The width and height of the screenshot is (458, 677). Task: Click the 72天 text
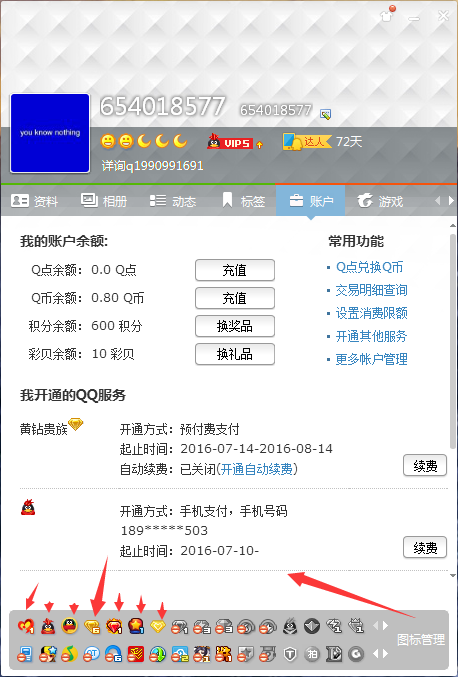349,142
